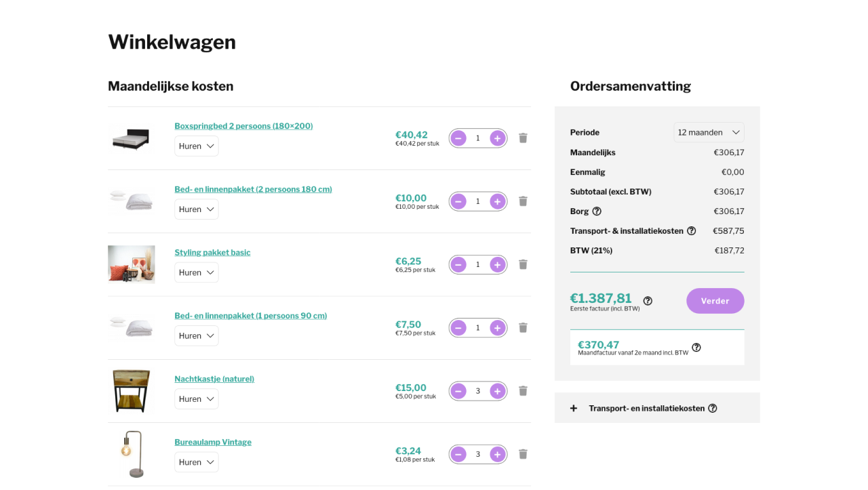The image size is (868, 490).
Task: Show help for Transport- & installatiekosten row
Action: (691, 231)
